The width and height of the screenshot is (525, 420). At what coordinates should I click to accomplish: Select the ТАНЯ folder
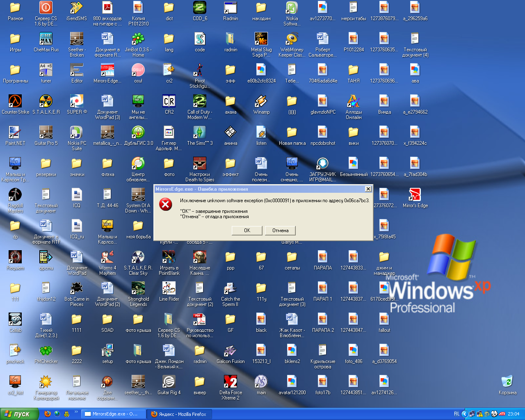tap(354, 73)
